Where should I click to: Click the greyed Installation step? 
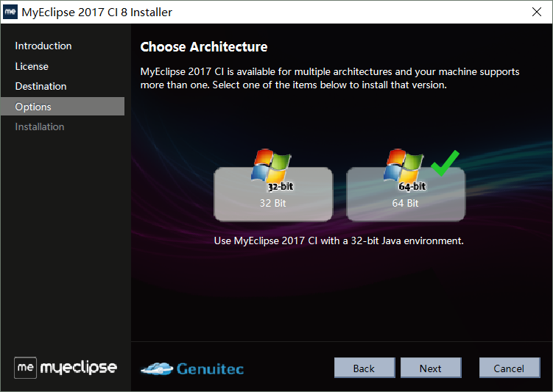[x=40, y=126]
